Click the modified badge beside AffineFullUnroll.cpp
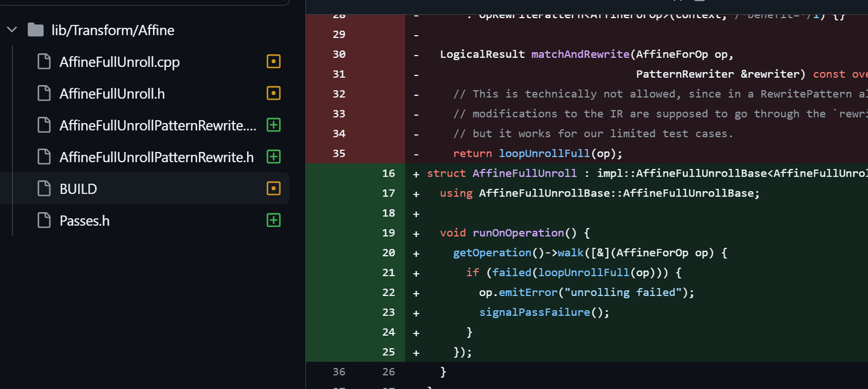Screen dimensions: 868x389 pyautogui.click(x=274, y=62)
